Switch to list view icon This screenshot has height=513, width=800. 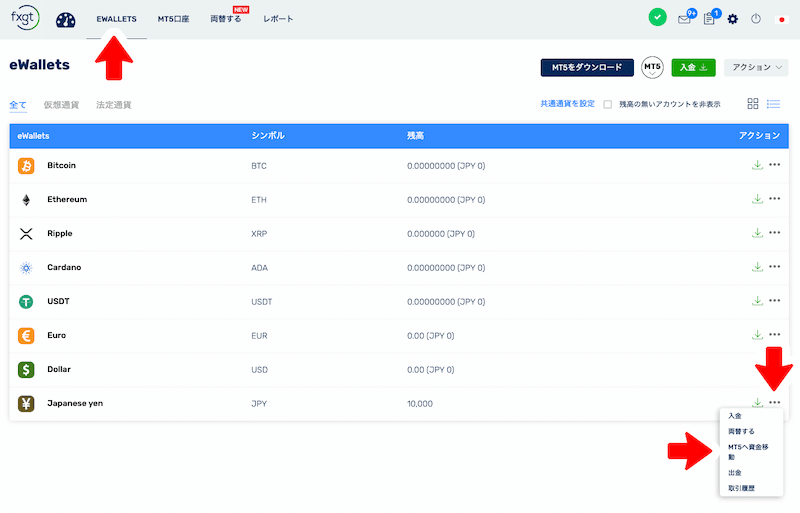pyautogui.click(x=773, y=104)
